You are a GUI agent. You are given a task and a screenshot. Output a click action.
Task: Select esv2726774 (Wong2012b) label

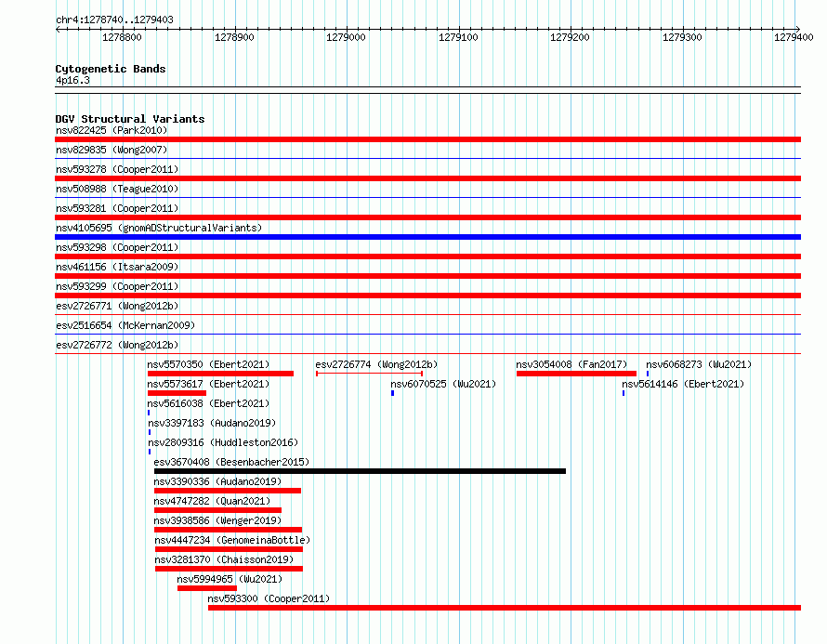(x=376, y=364)
